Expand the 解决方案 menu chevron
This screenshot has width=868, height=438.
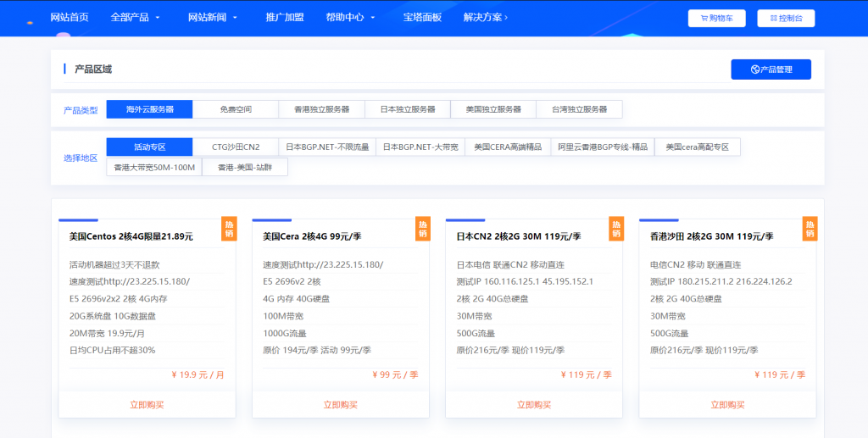506,18
